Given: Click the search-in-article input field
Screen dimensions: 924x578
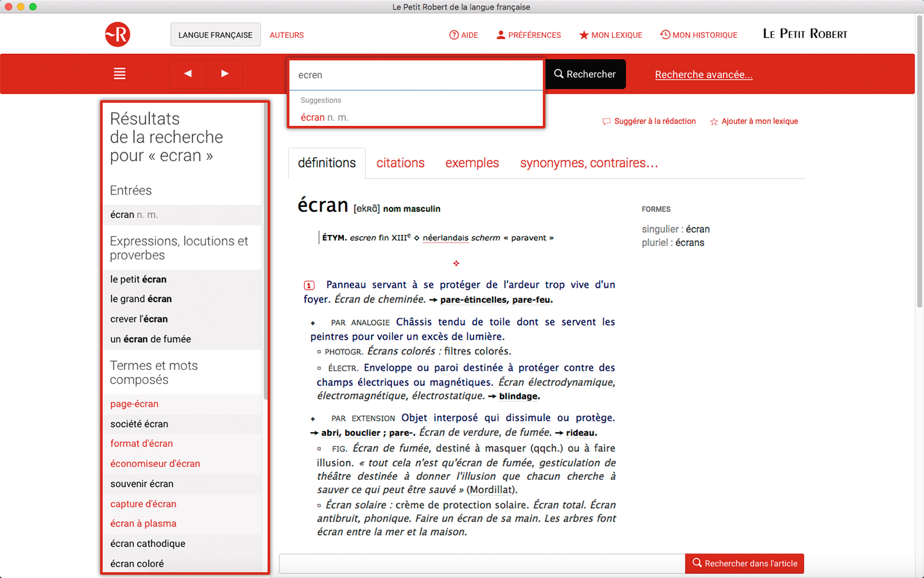Looking at the screenshot, I should [x=482, y=564].
